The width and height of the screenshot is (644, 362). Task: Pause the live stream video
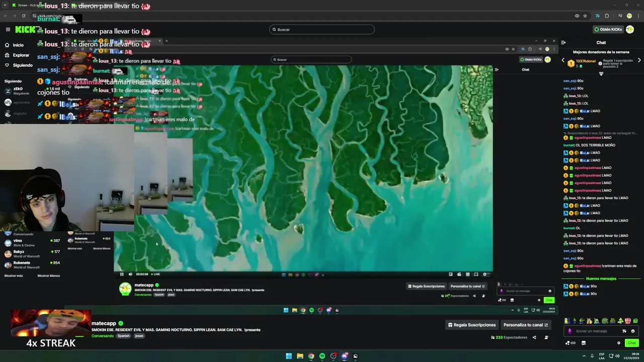tap(122, 274)
